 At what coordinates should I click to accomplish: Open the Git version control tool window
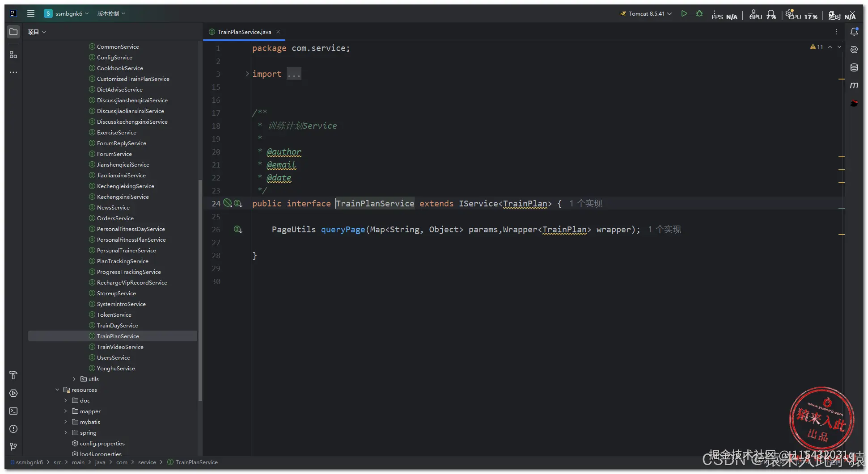13,447
